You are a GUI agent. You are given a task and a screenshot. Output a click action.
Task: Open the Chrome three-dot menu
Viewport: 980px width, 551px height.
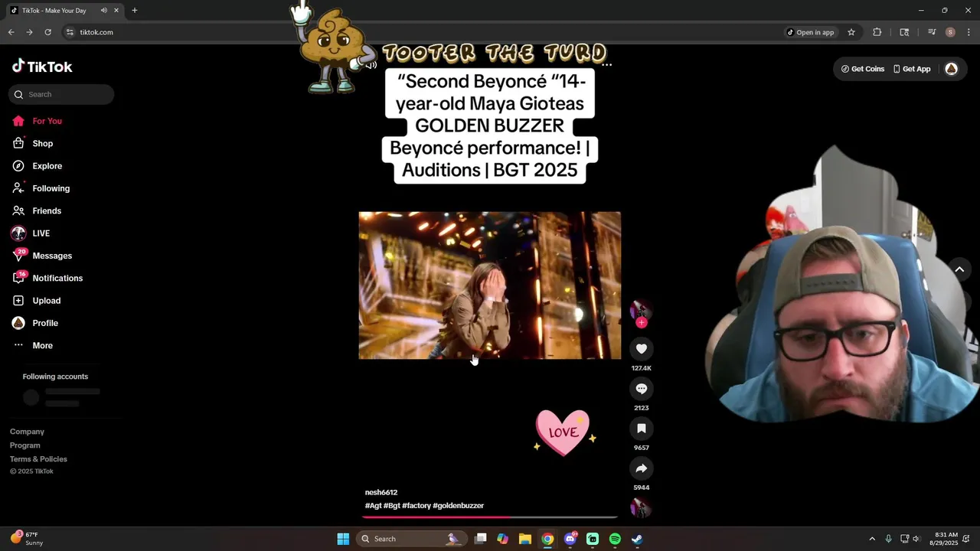coord(969,32)
